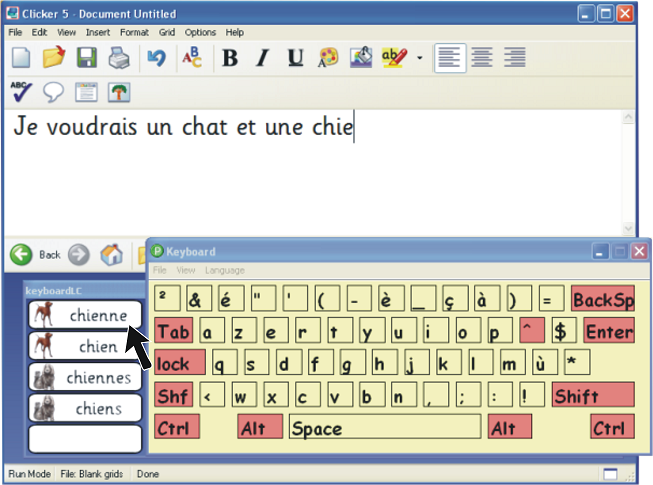The width and height of the screenshot is (653, 485).
Task: Click the à key on keyboard
Action: coord(488,298)
